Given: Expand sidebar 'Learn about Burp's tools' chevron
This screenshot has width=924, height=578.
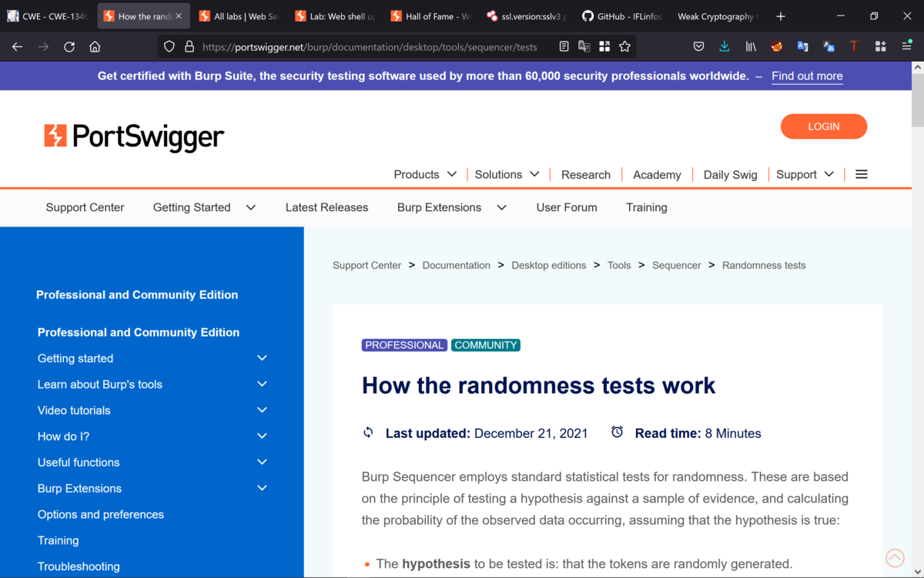Looking at the screenshot, I should coord(262,384).
